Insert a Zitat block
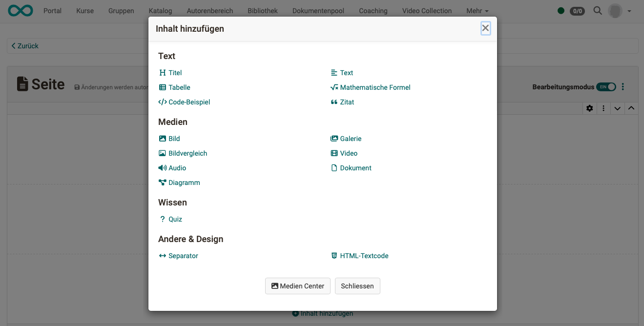644x326 pixels. point(347,102)
